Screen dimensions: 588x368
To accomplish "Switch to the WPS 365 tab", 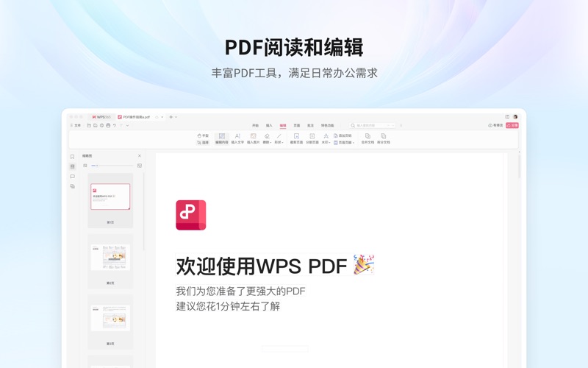I will [101, 117].
